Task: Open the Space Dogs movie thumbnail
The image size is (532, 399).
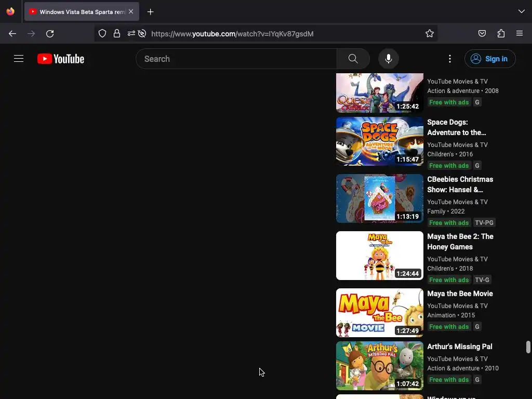Action: 380,141
